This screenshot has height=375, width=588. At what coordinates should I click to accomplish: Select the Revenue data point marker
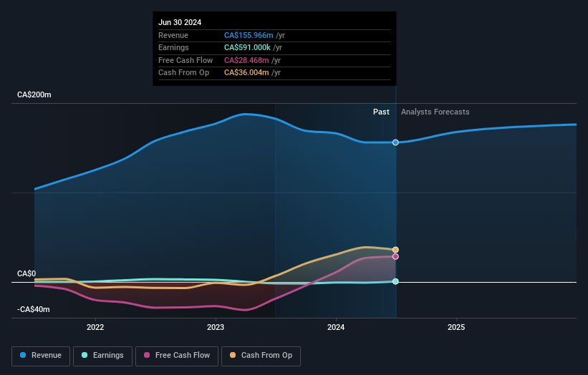click(395, 142)
